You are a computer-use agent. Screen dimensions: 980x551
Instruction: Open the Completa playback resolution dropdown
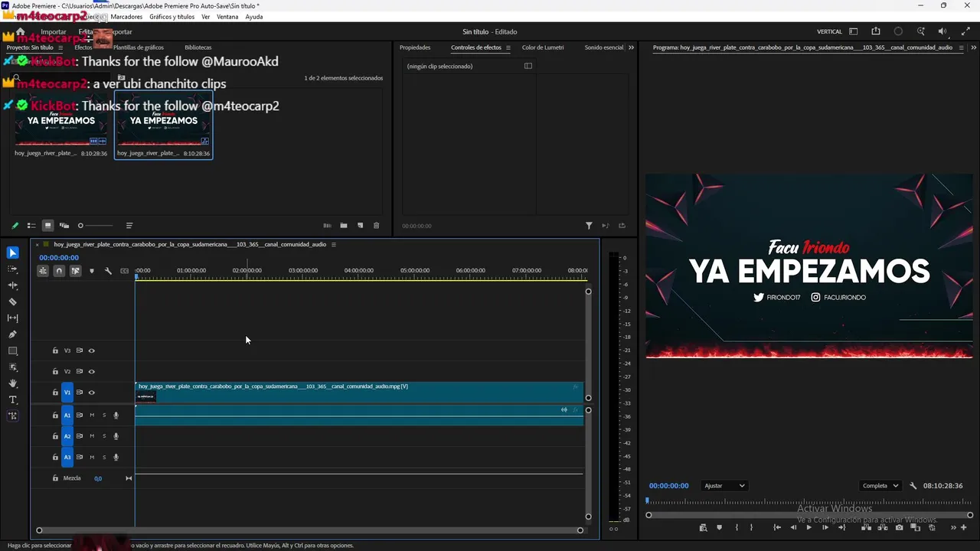click(880, 486)
